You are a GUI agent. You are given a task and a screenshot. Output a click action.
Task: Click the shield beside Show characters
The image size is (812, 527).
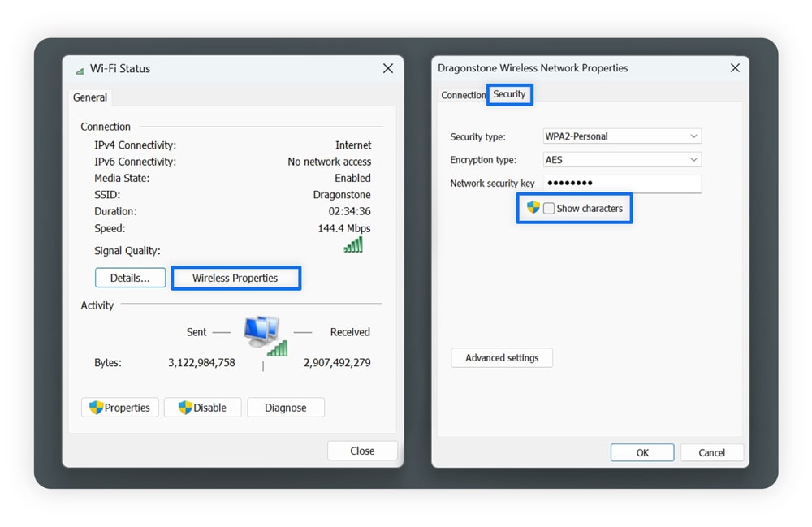coord(533,207)
